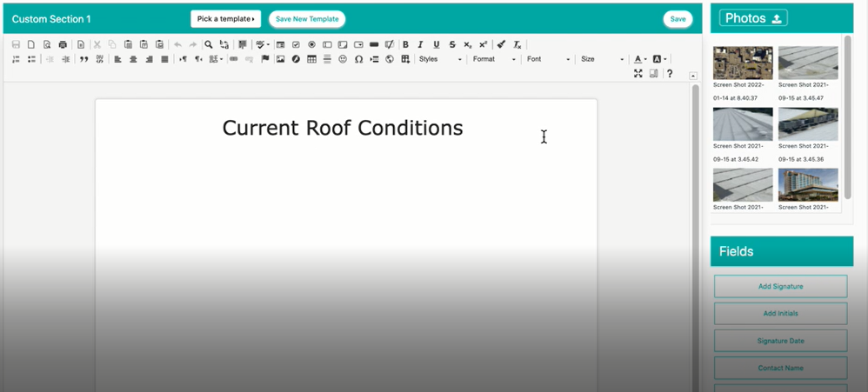The image size is (868, 392).
Task: Toggle center text alignment
Action: pyautogui.click(x=133, y=59)
